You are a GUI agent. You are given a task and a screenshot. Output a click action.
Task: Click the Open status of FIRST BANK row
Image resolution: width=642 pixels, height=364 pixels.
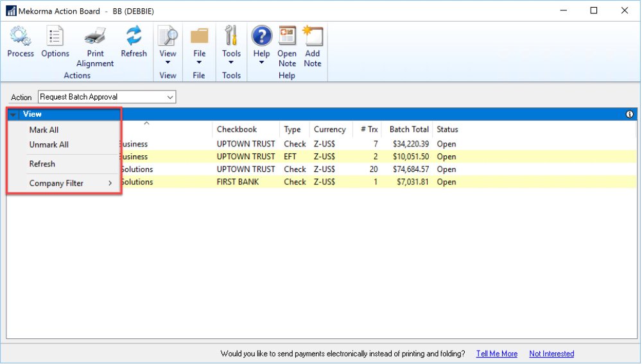coord(446,182)
